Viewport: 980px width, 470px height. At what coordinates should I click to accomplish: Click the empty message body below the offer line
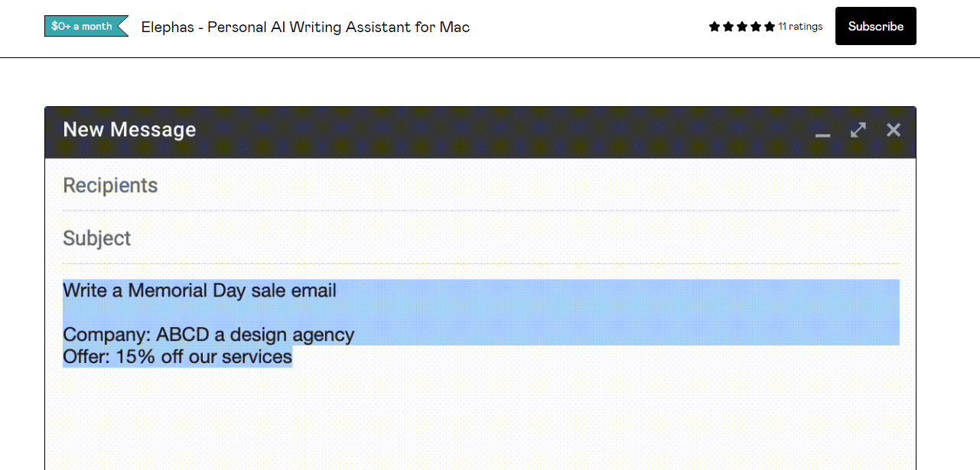pos(480,420)
